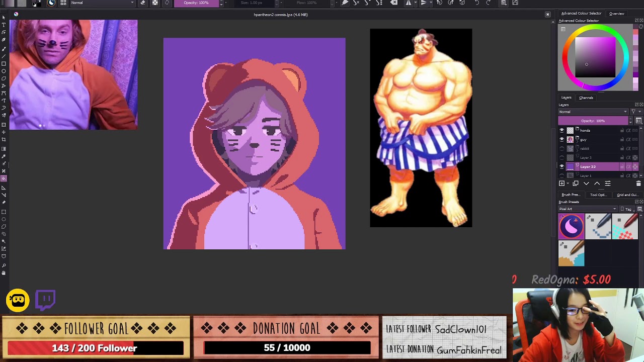The height and width of the screenshot is (362, 644).
Task: Open layer properties sliders icon
Action: pos(607,184)
